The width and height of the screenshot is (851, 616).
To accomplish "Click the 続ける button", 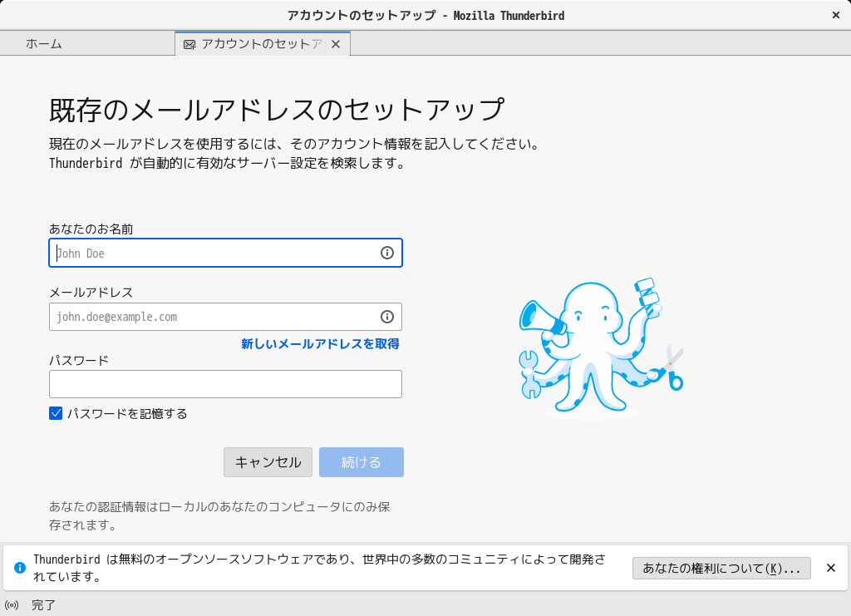I will pyautogui.click(x=362, y=462).
